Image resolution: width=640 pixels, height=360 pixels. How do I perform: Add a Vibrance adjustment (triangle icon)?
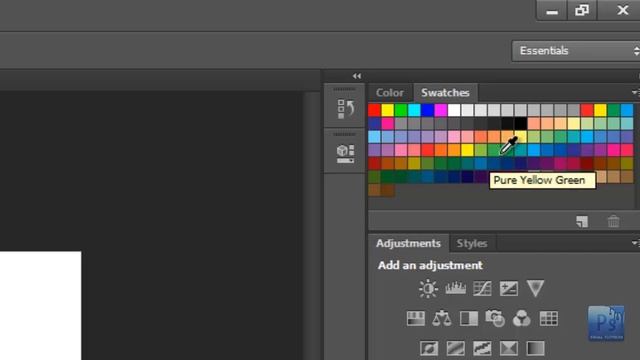pos(535,288)
